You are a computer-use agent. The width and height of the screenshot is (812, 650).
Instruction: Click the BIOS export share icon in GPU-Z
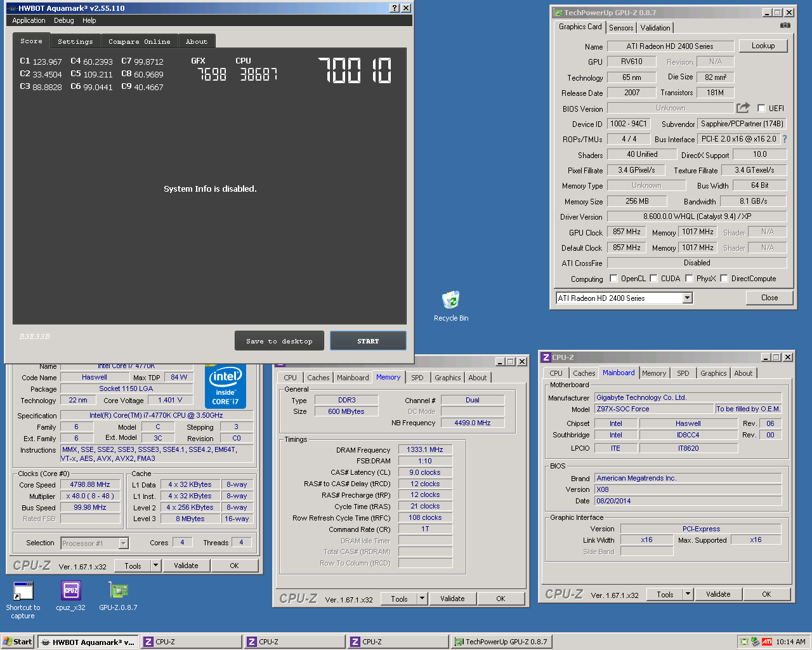pyautogui.click(x=743, y=108)
